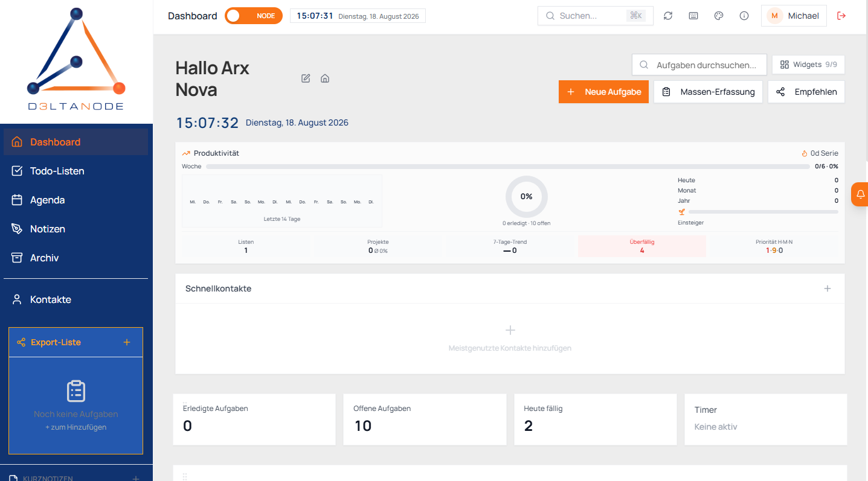The height and width of the screenshot is (481, 868).
Task: Click the 7-Tage-Trend stat
Action: tap(510, 246)
